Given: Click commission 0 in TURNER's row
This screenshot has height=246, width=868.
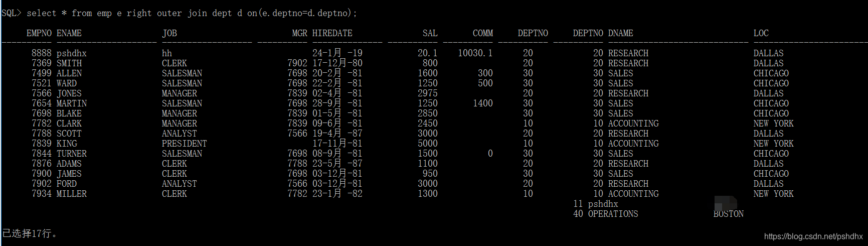Looking at the screenshot, I should point(490,154).
